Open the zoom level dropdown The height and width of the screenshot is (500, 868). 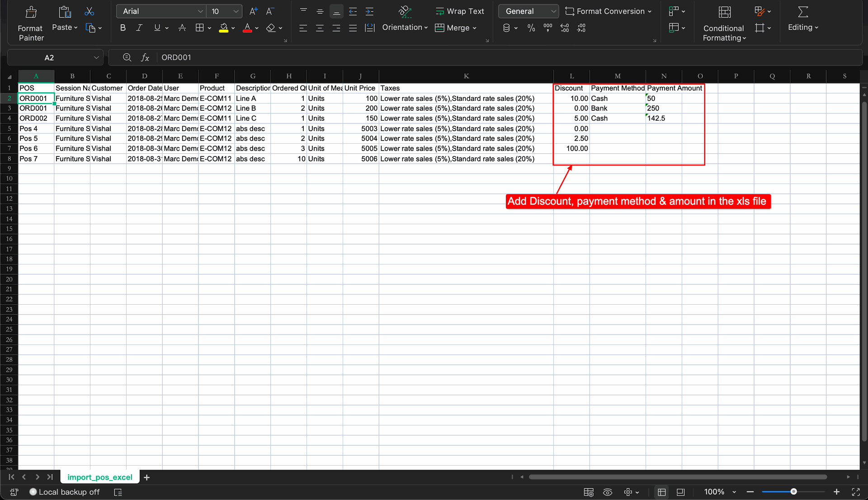tap(734, 492)
